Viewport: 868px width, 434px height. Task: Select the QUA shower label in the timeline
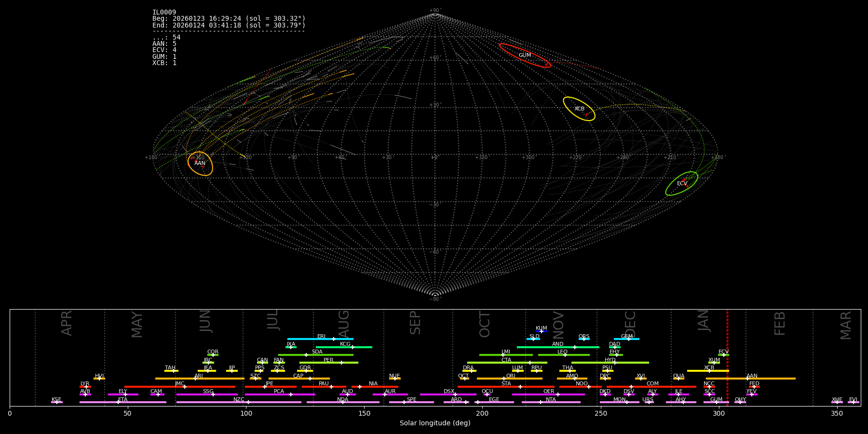pos(678,376)
